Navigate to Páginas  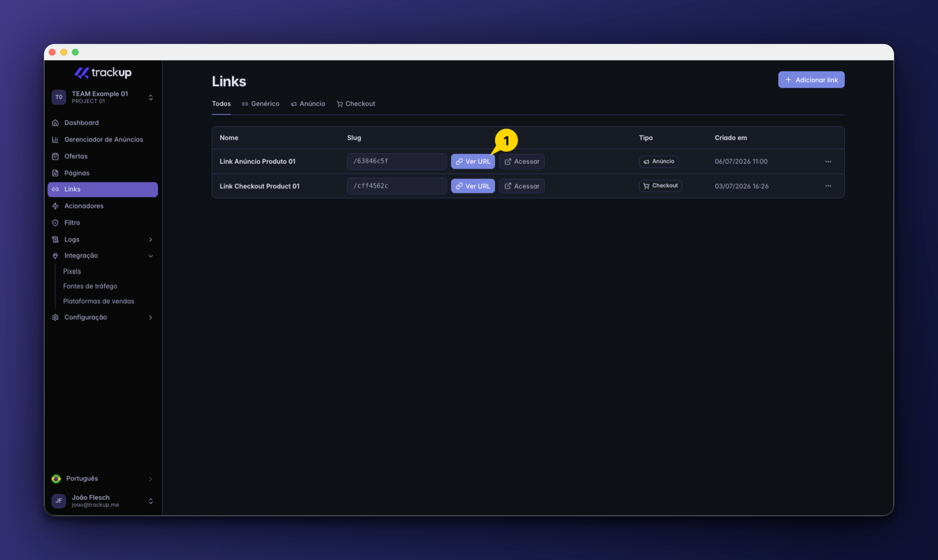click(x=103, y=173)
